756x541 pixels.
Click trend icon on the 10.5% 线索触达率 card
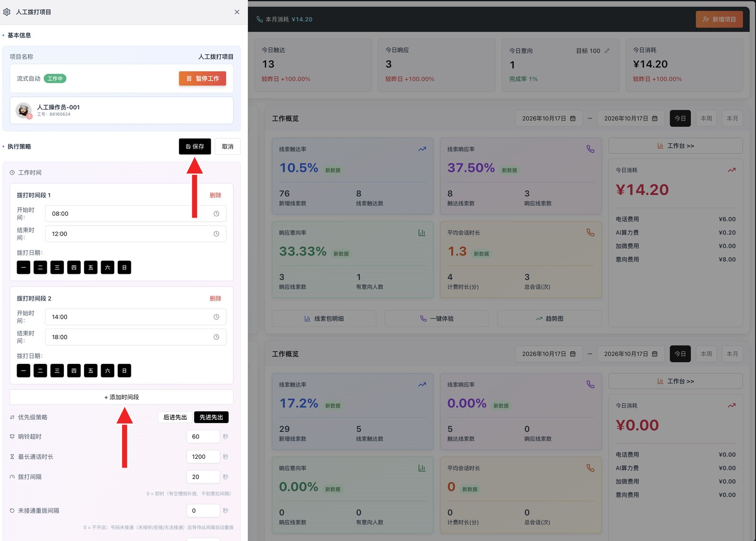click(422, 149)
